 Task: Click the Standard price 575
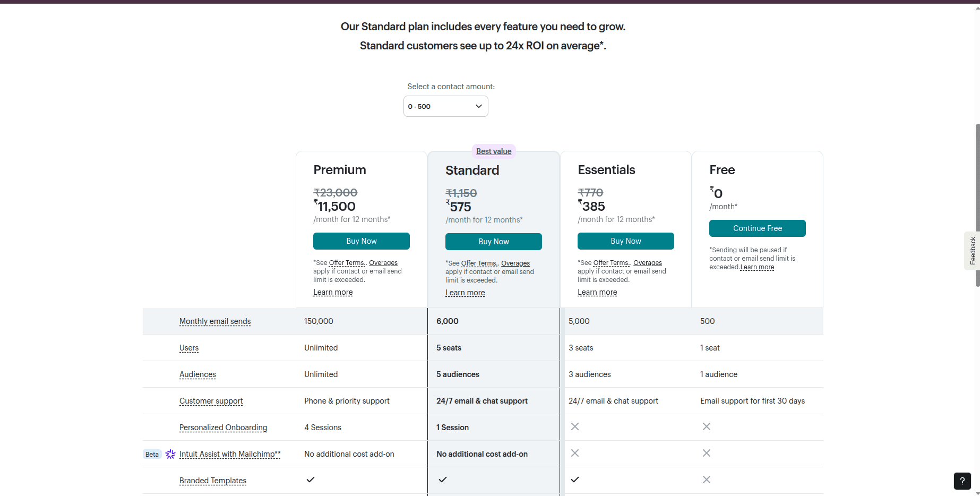coord(458,206)
